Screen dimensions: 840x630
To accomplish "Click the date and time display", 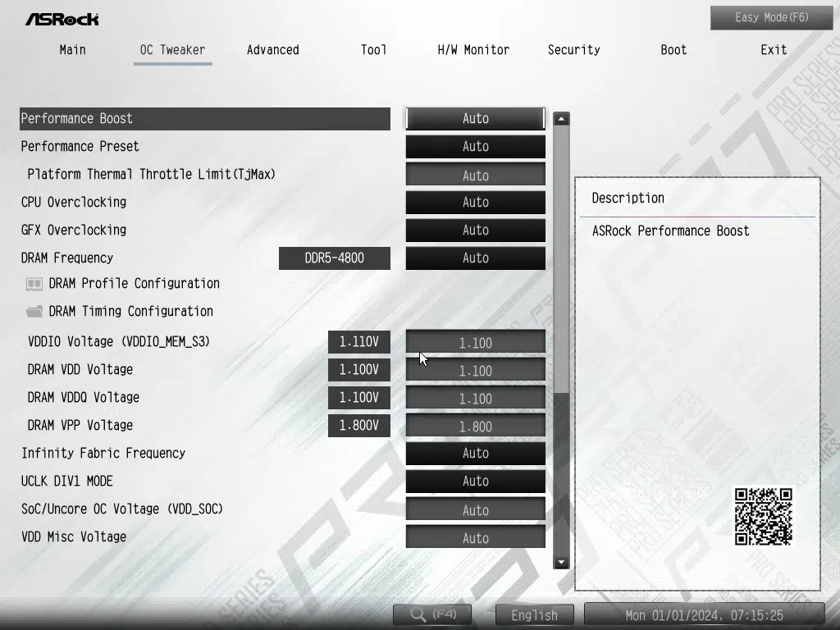I will click(x=704, y=615).
